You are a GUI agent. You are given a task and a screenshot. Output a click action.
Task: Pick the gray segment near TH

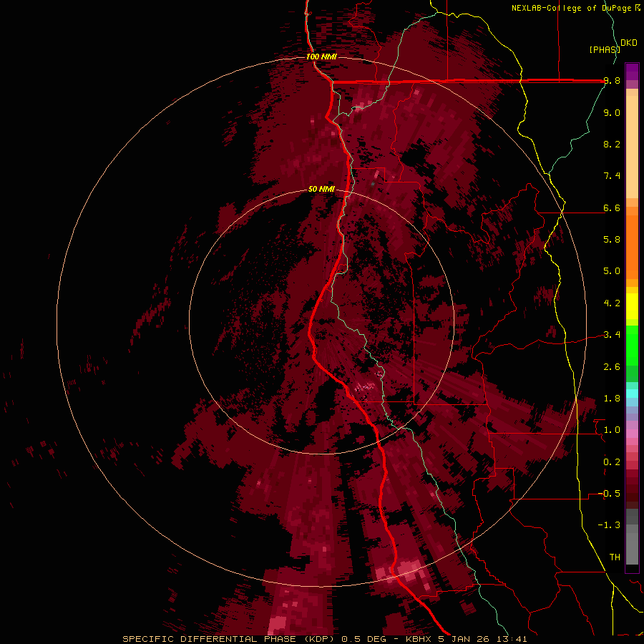pos(632,550)
